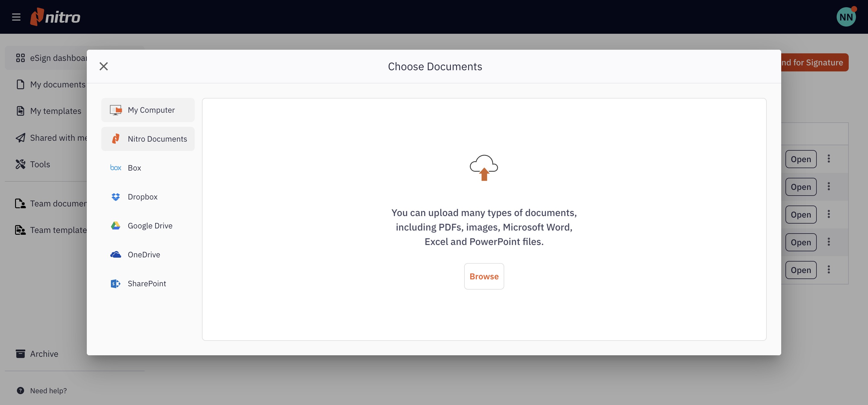
Task: Click the Dropbox icon
Action: pos(115,197)
